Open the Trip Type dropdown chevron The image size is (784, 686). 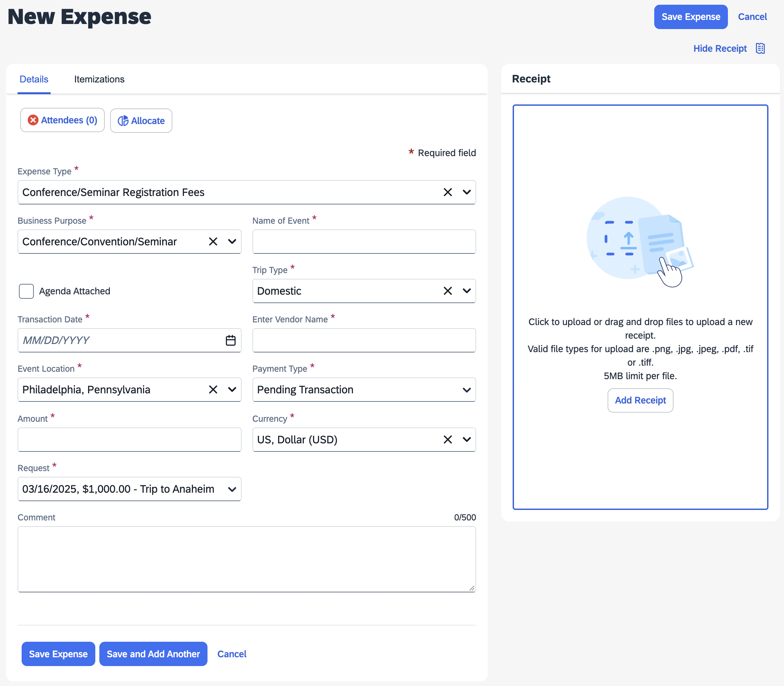pos(466,291)
